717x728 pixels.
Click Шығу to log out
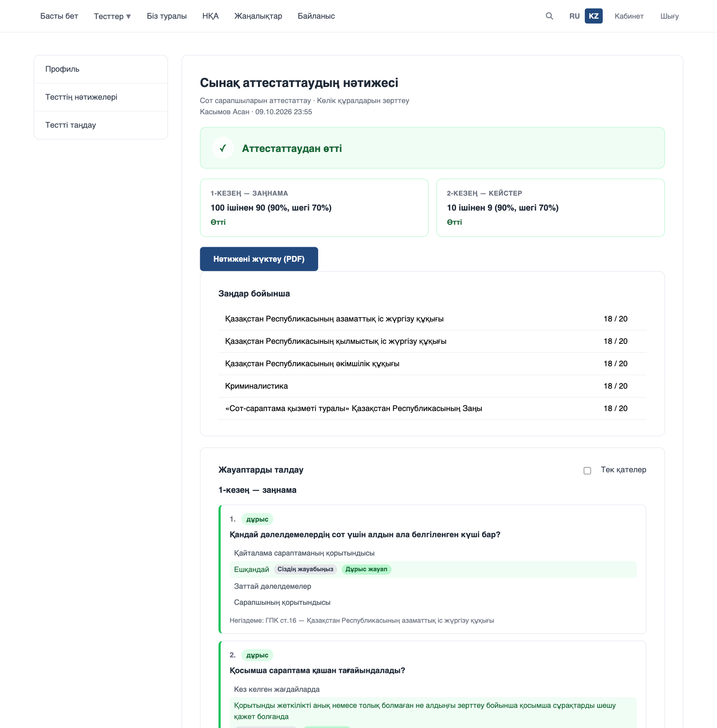point(669,16)
